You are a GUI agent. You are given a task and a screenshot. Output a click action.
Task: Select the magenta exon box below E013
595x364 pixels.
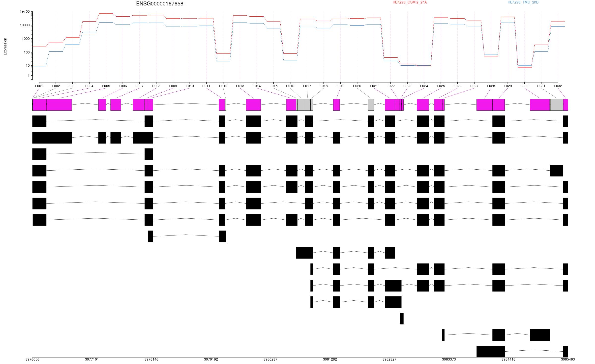[253, 105]
